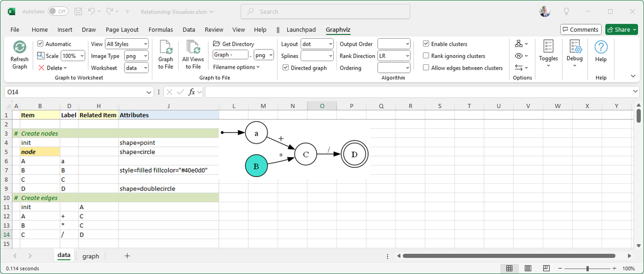Image resolution: width=644 pixels, height=274 pixels.
Task: Click the Scale image icon
Action: [x=41, y=56]
